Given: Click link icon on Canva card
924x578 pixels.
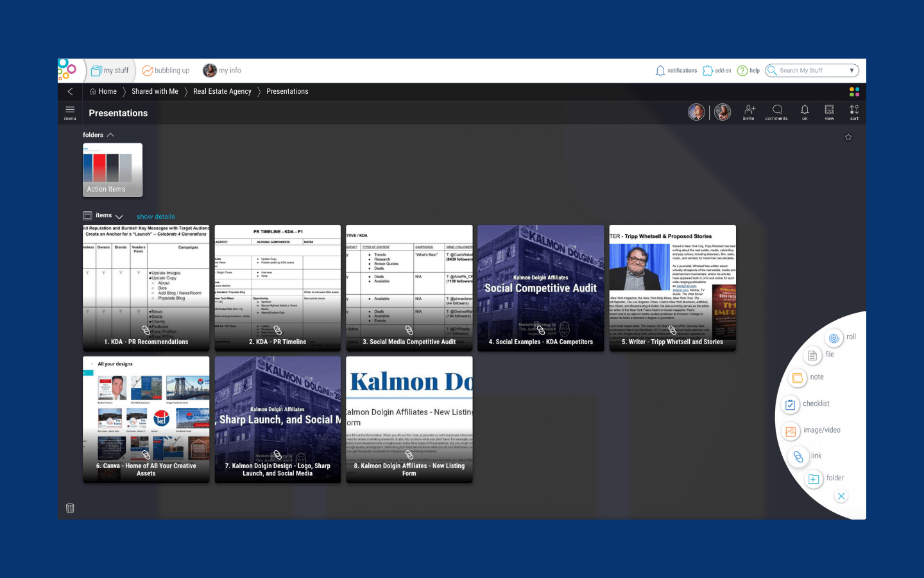Looking at the screenshot, I should coord(146,455).
